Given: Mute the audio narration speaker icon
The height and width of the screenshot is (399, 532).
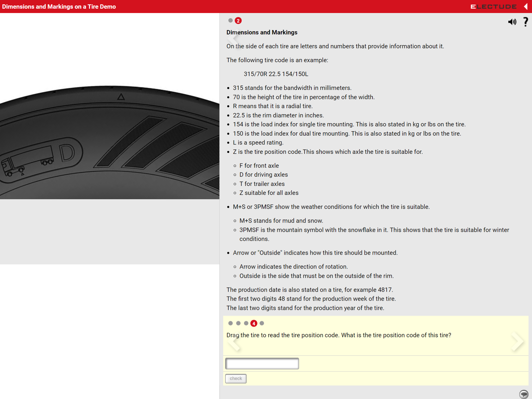Looking at the screenshot, I should (512, 22).
